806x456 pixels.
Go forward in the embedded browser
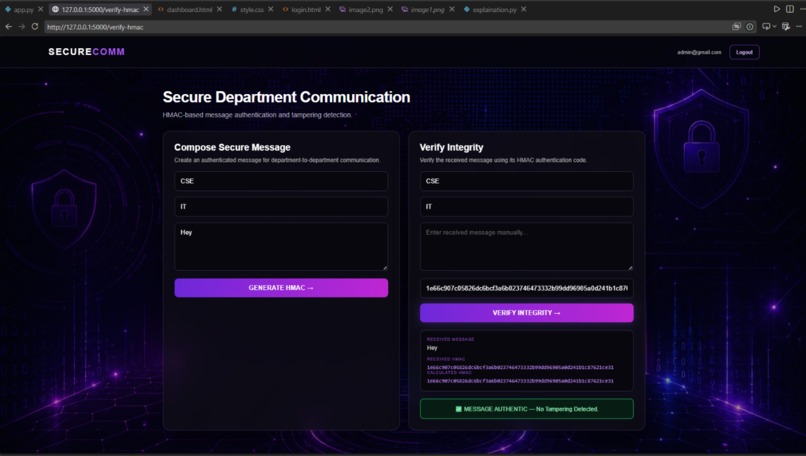[22, 27]
